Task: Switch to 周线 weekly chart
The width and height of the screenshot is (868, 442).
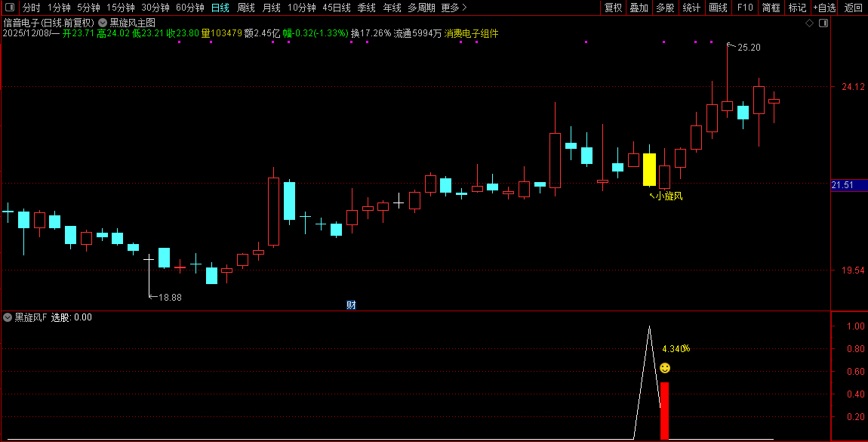Action: pos(246,8)
